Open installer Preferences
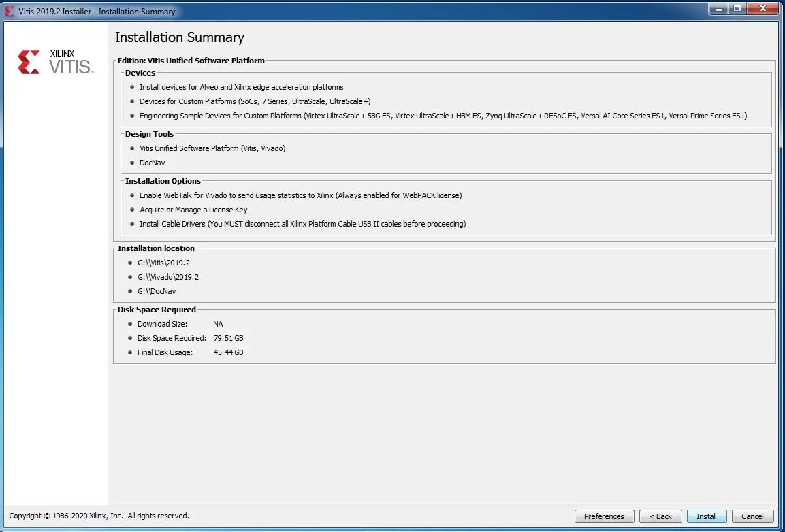 604,516
